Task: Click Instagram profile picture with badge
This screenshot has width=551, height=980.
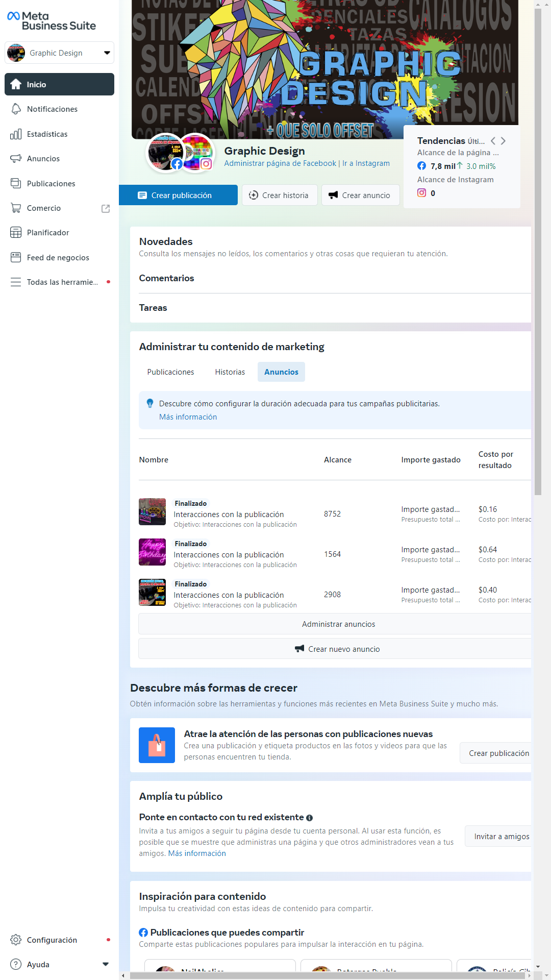Action: point(197,152)
